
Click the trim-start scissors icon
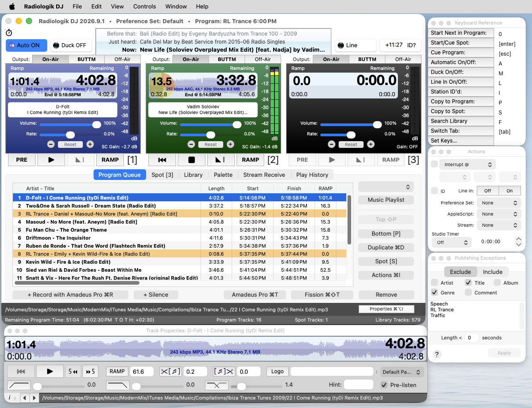(171, 371)
